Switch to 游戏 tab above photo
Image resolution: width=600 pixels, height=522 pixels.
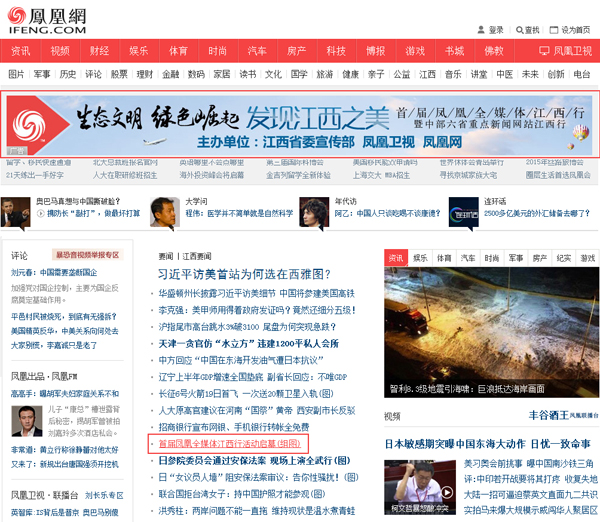[x=588, y=258]
